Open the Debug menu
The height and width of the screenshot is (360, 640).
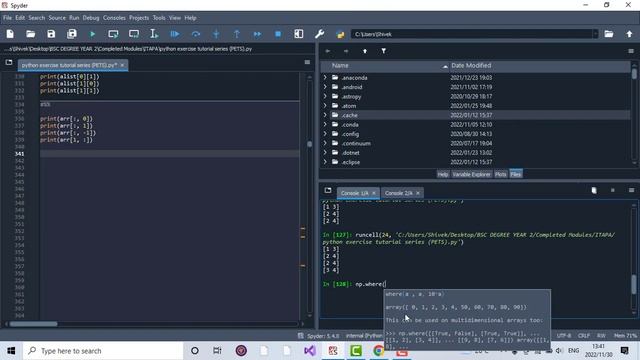tap(91, 18)
